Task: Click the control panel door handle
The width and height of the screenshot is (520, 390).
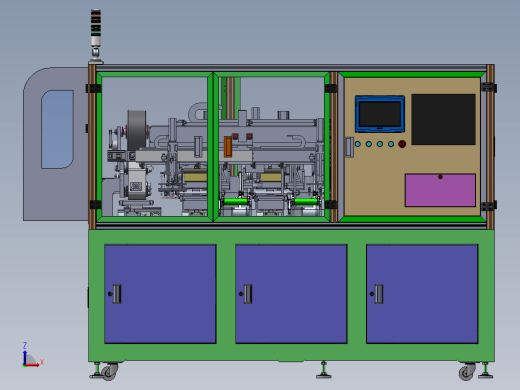Action: coord(349,147)
